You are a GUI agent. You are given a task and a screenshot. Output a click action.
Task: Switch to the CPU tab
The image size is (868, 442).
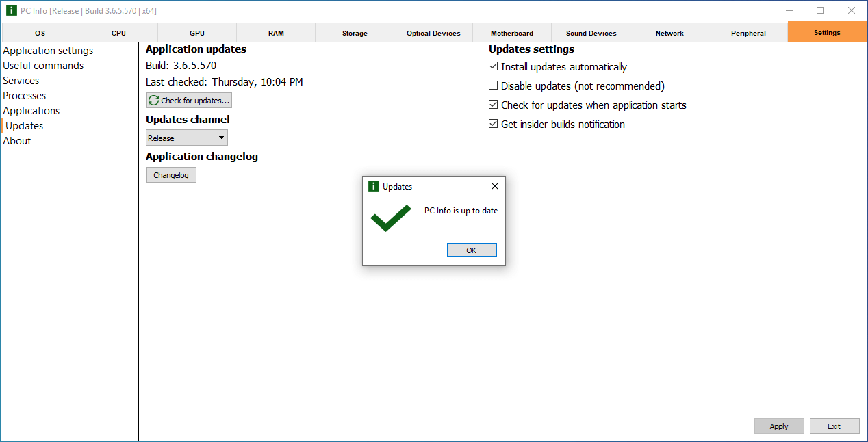click(x=119, y=33)
